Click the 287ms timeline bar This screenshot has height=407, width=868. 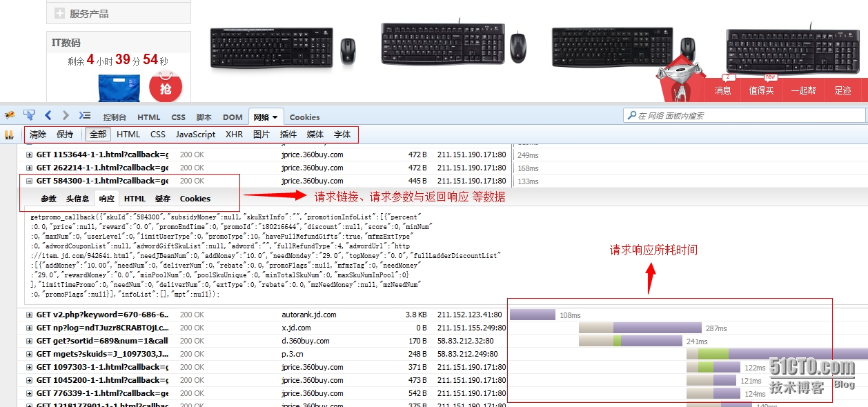tap(640, 328)
